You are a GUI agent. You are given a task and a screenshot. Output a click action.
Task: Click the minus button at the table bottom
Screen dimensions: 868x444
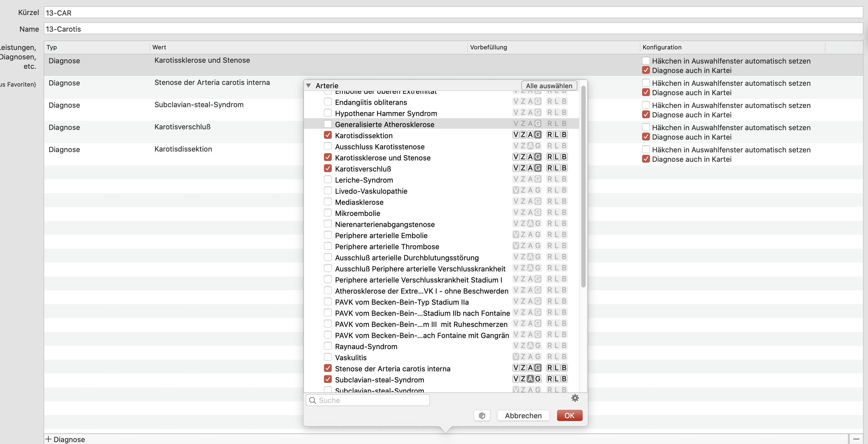coord(856,439)
